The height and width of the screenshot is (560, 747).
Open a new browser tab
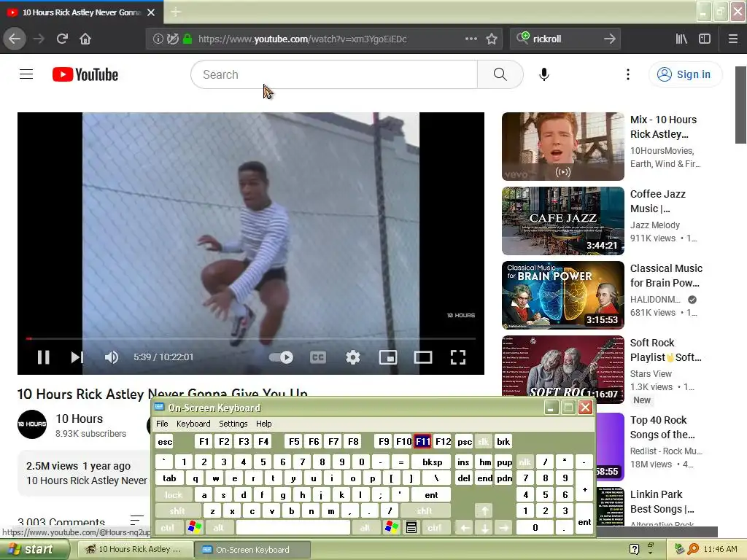click(175, 12)
